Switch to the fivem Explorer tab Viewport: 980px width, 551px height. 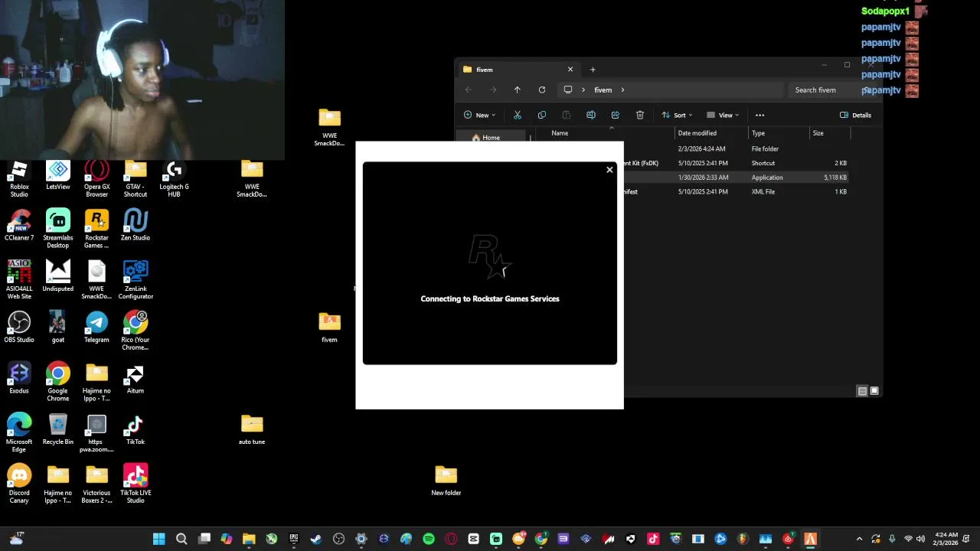tap(518, 70)
